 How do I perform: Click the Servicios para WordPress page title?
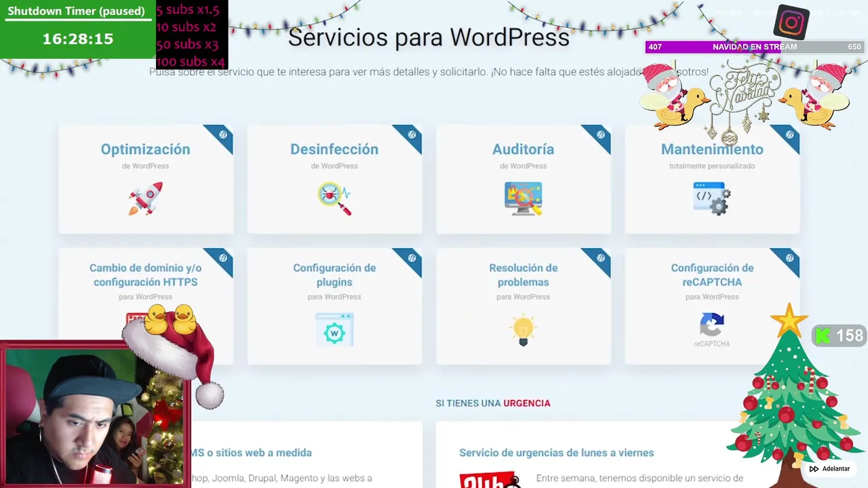429,37
